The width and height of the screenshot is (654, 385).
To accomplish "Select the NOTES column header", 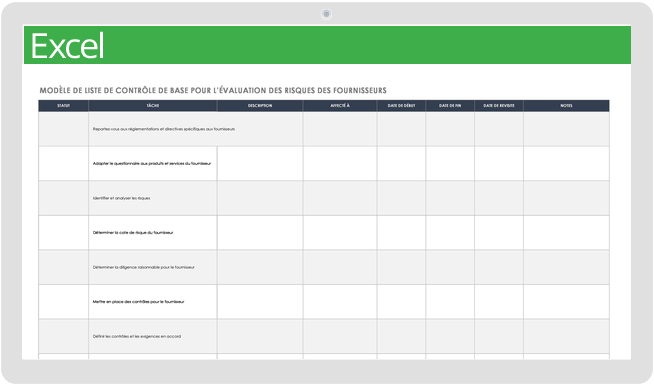I will point(566,106).
